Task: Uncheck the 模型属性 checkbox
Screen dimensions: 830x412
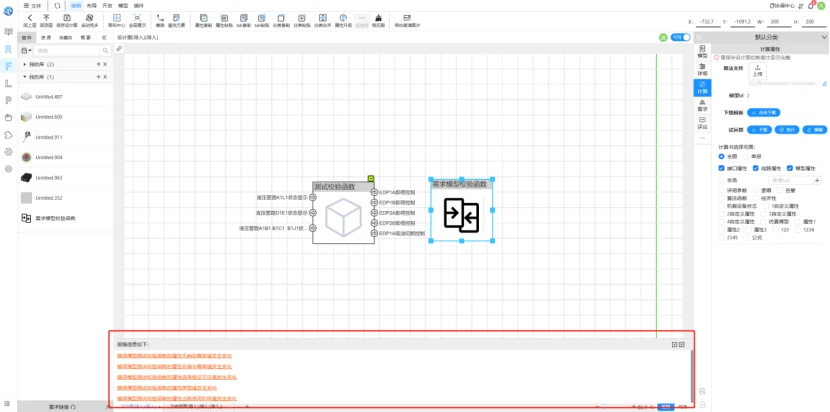Action: (x=790, y=168)
